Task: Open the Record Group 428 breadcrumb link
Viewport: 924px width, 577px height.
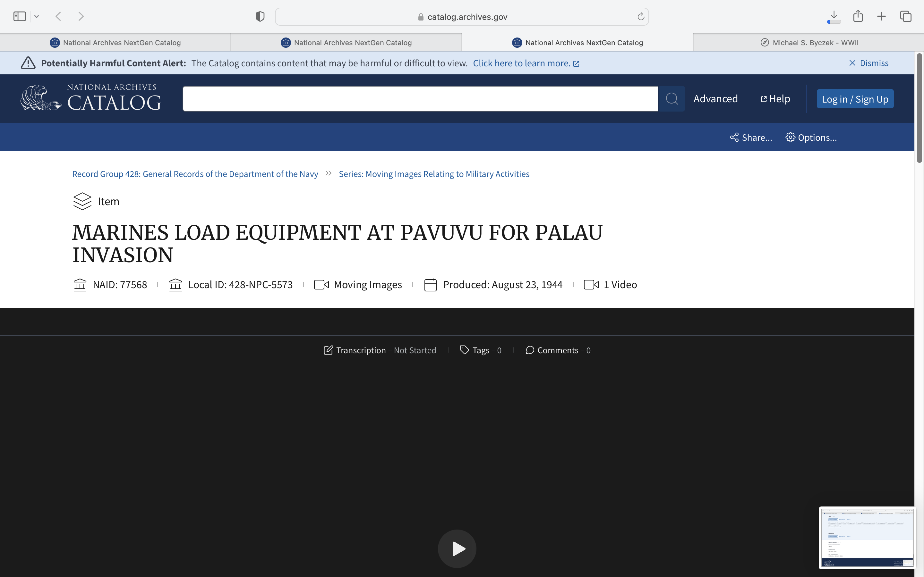Action: (x=195, y=174)
